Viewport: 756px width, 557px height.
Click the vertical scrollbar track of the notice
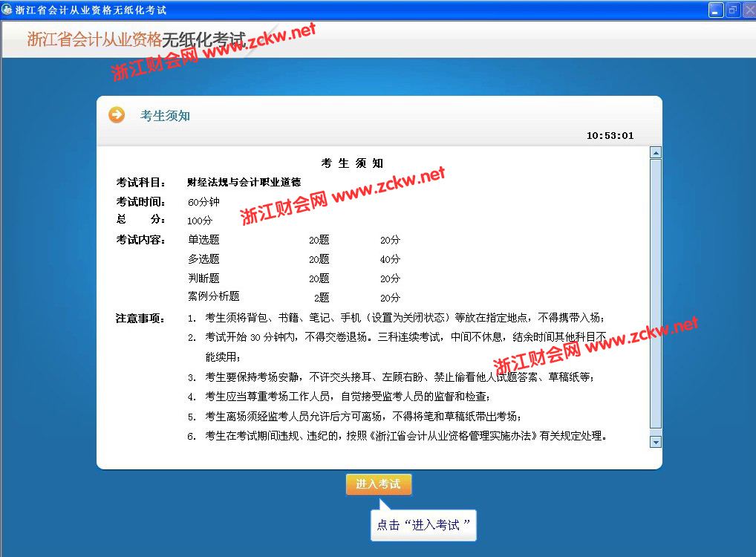655,297
